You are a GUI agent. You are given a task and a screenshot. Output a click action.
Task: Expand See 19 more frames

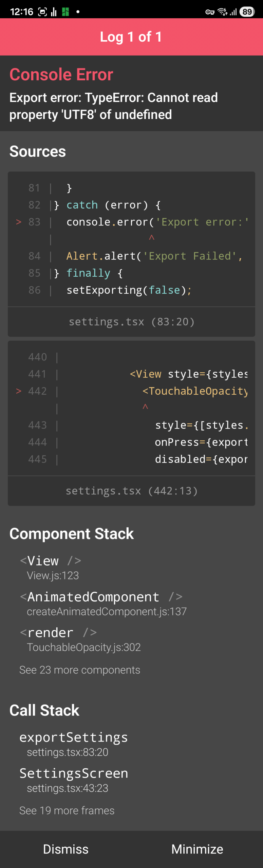coord(67,810)
